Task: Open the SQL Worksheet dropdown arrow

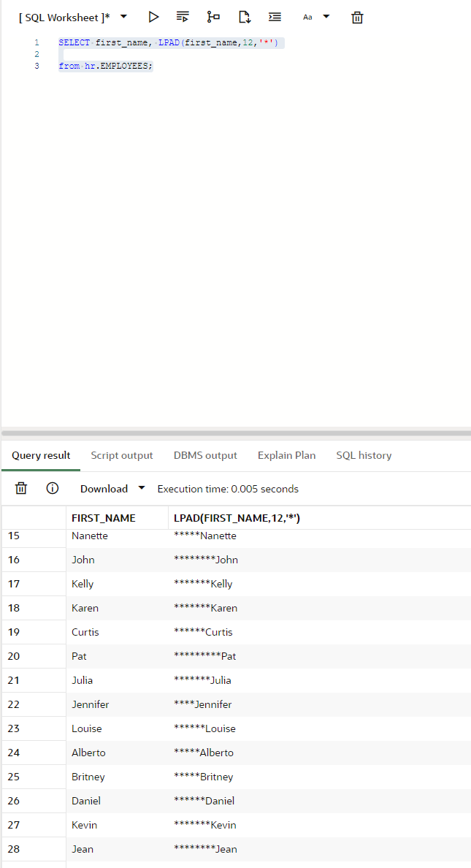Action: (123, 17)
